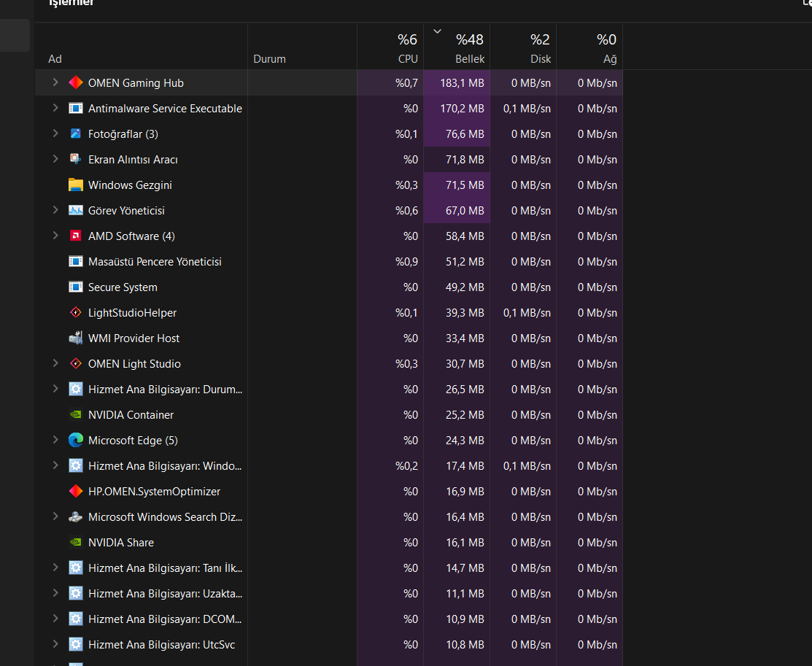This screenshot has width=812, height=666.
Task: Click the Hizmet Ana Bilgisayarı: UtcSvc gear icon
Action: pos(76,644)
